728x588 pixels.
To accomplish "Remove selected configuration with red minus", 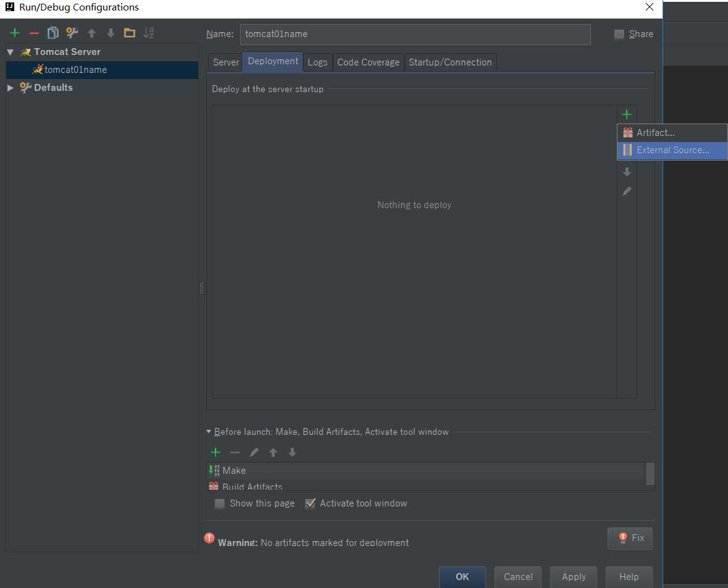I will pos(34,33).
